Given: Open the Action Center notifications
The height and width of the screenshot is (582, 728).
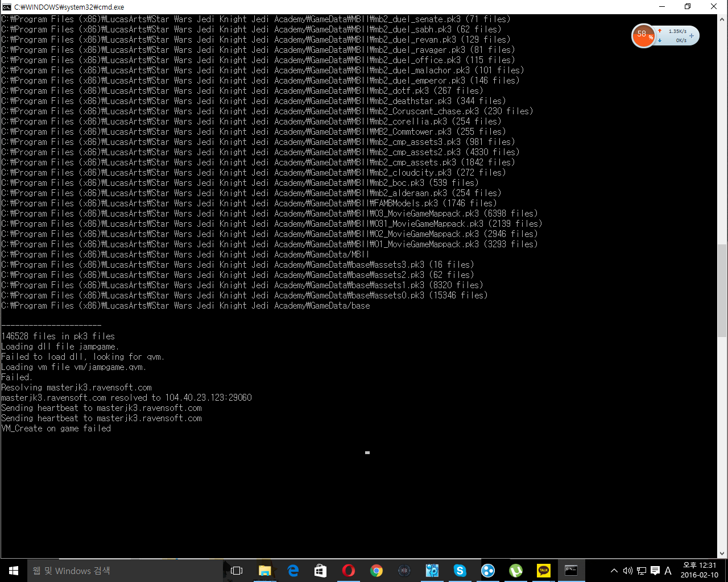Looking at the screenshot, I should [x=655, y=571].
